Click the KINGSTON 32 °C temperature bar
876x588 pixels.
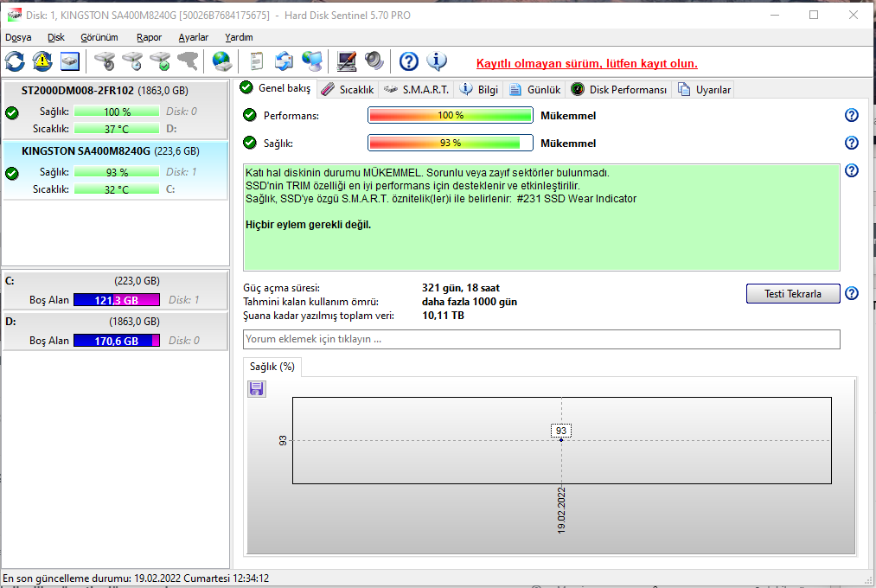pyautogui.click(x=116, y=189)
